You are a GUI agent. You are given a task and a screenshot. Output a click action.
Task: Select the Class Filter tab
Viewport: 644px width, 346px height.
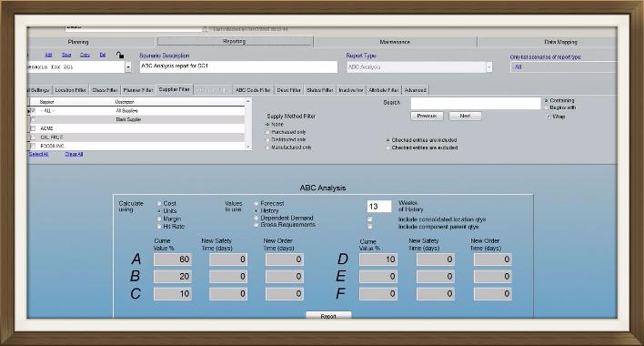pyautogui.click(x=105, y=90)
